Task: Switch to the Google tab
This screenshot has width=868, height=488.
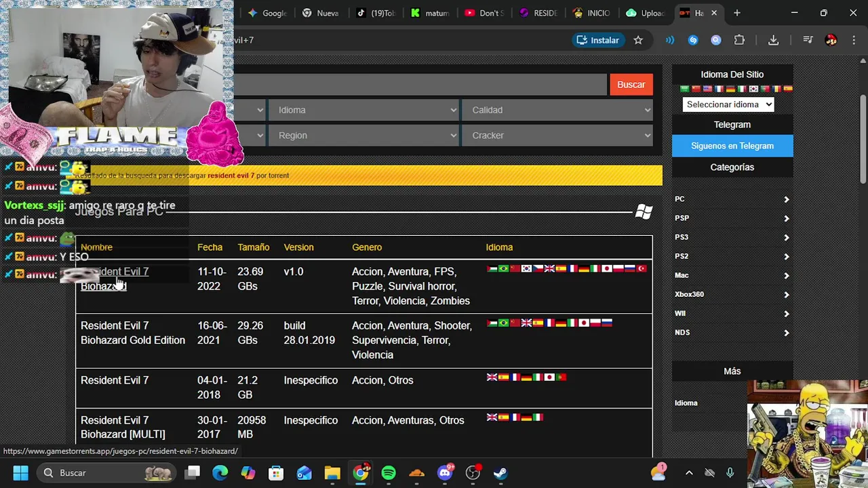Action: 267,13
